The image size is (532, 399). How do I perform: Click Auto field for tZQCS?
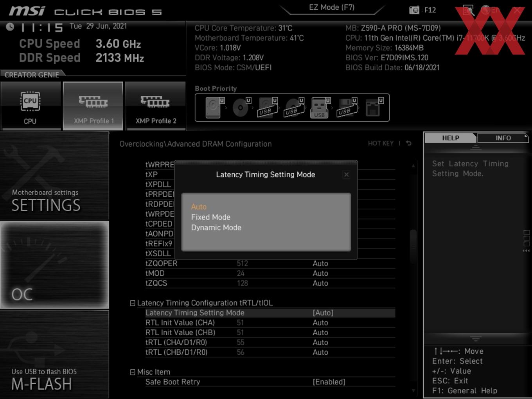tap(320, 283)
